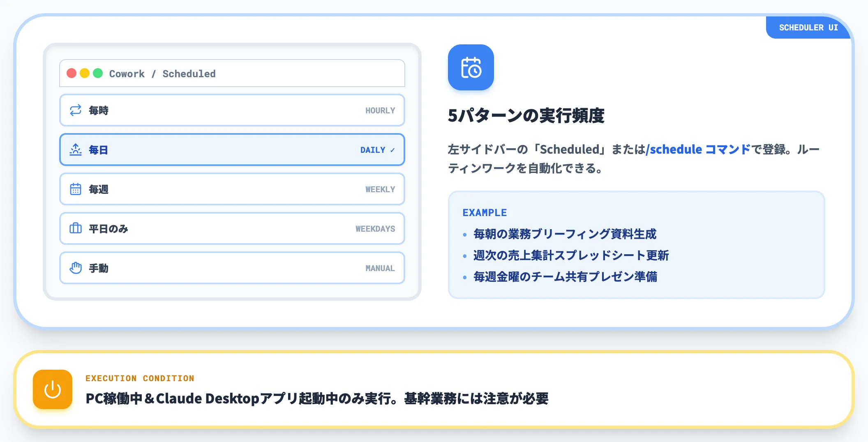Click the Scheduled breadcrumb
The image size is (868, 442).
point(189,74)
